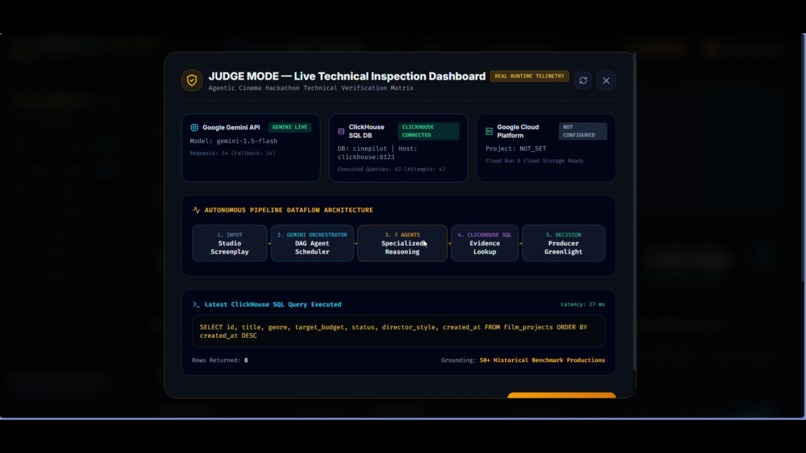Select the Producer Greenlight decision step
Viewport: 806px width, 453px height.
pos(563,243)
